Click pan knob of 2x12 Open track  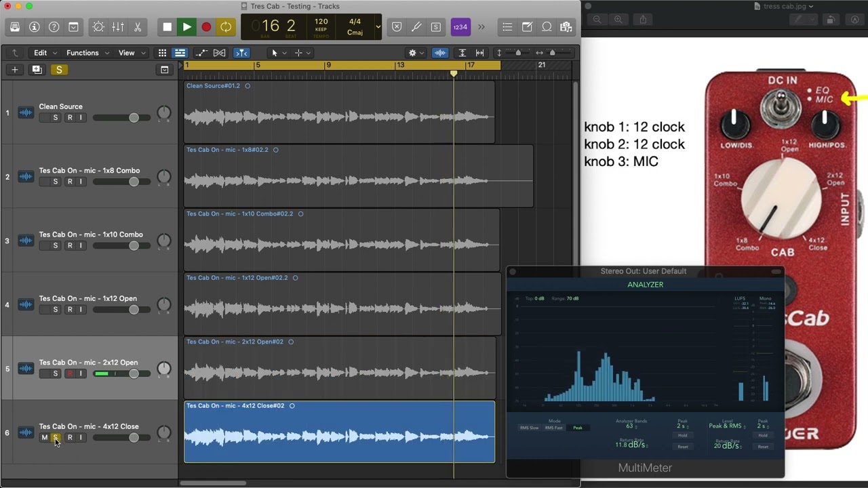click(x=164, y=369)
